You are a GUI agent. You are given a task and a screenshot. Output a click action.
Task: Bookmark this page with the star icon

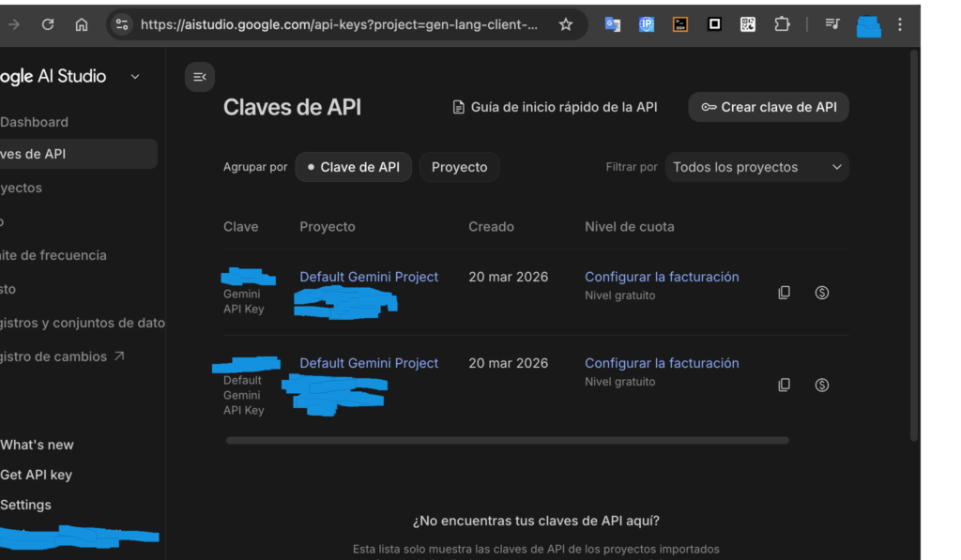click(x=566, y=24)
